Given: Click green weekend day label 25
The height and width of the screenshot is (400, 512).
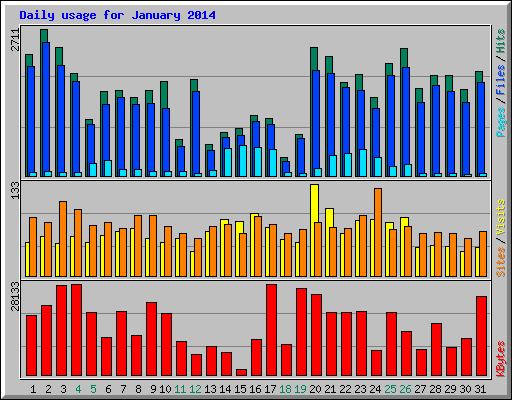Looking at the screenshot, I should 390,389.
